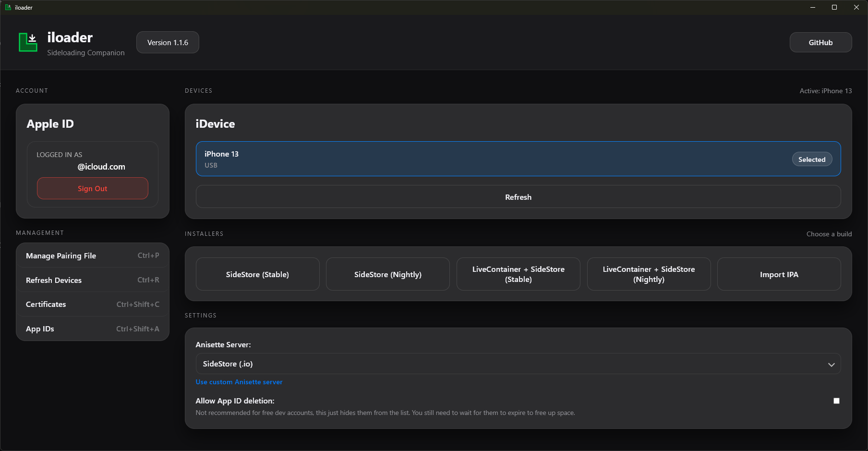Select LiveContainer + SideStore (Nightly)
The height and width of the screenshot is (451, 868).
pos(649,274)
